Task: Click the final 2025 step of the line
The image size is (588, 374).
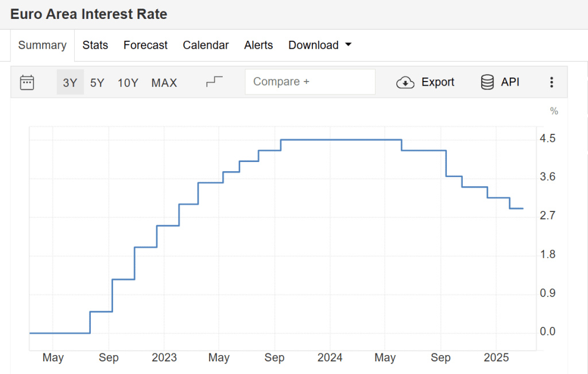Action: (516, 209)
